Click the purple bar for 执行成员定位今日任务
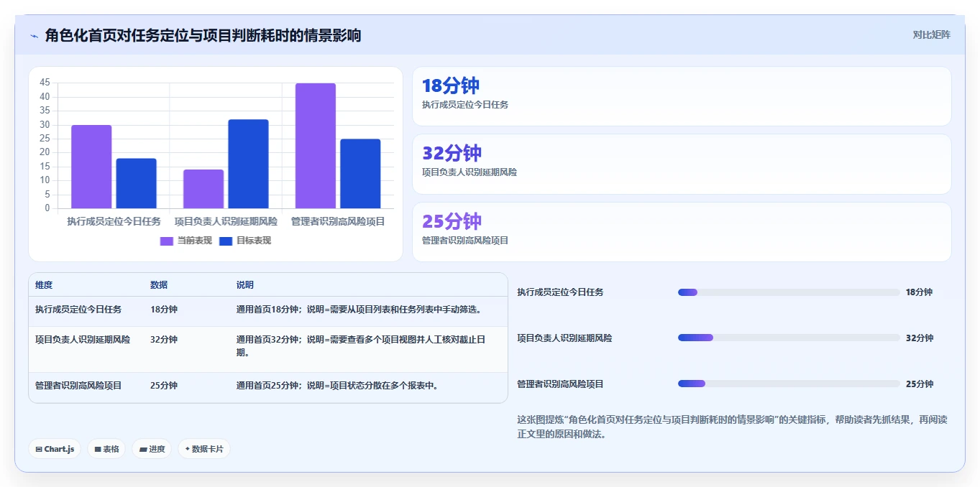Image resolution: width=980 pixels, height=487 pixels. [91, 167]
